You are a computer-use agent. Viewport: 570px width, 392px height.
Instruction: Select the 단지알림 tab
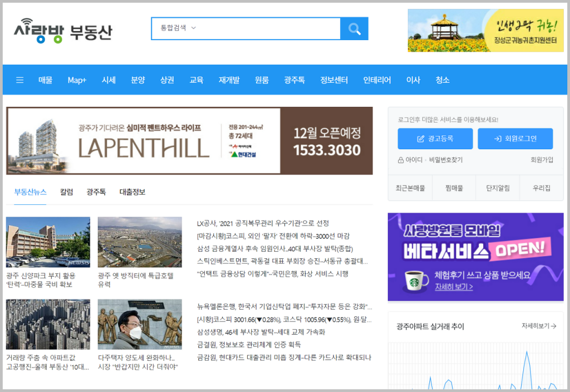point(498,188)
